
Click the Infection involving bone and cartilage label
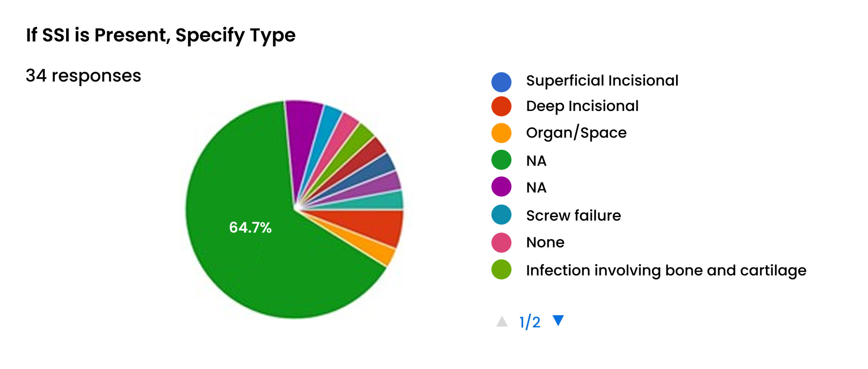point(666,271)
